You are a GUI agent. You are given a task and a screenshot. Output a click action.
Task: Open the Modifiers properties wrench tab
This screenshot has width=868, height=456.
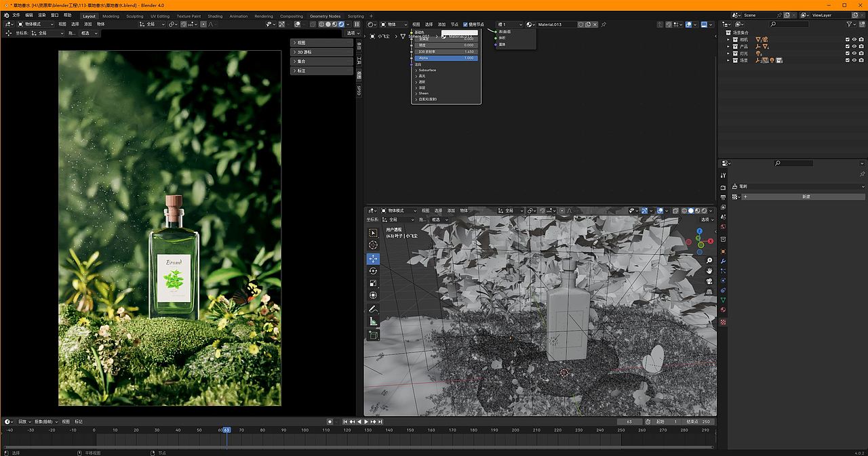724,261
